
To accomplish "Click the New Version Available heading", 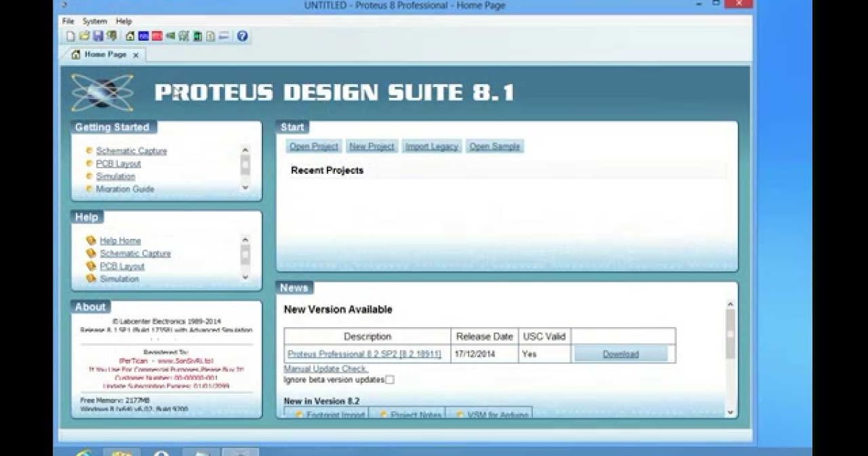I will (338, 309).
